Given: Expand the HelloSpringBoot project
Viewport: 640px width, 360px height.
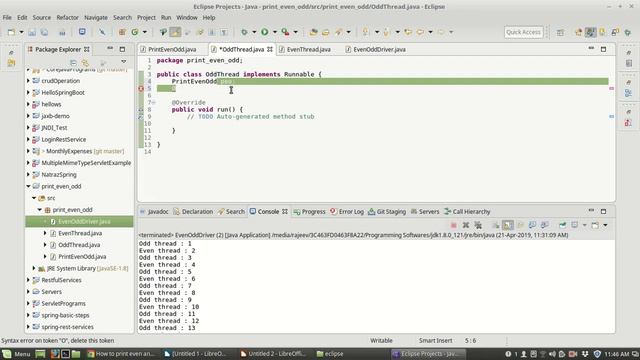Looking at the screenshot, I should coord(29,93).
